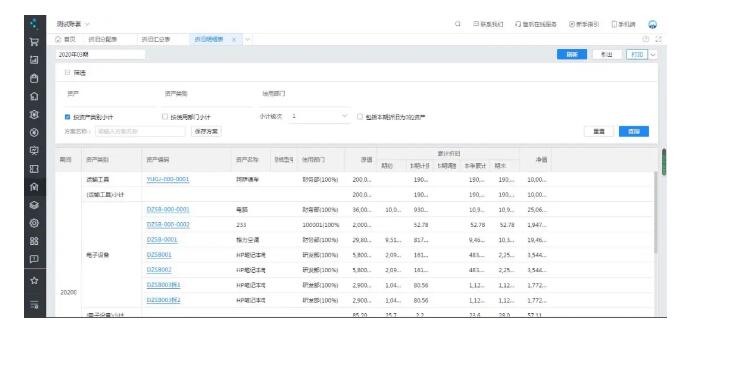This screenshot has height=371, width=730.
Task: Enable the 按使用部门小计 checkbox
Action: point(165,117)
